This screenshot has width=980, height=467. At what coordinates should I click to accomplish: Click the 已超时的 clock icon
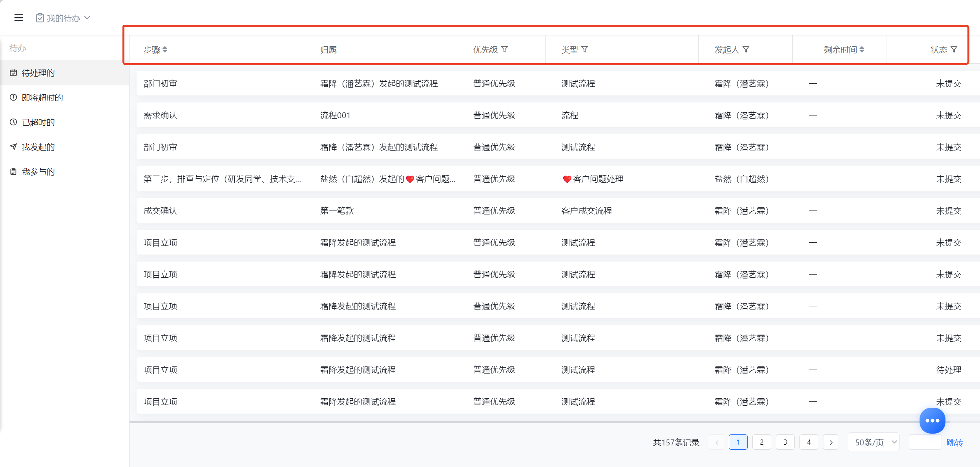coord(13,122)
